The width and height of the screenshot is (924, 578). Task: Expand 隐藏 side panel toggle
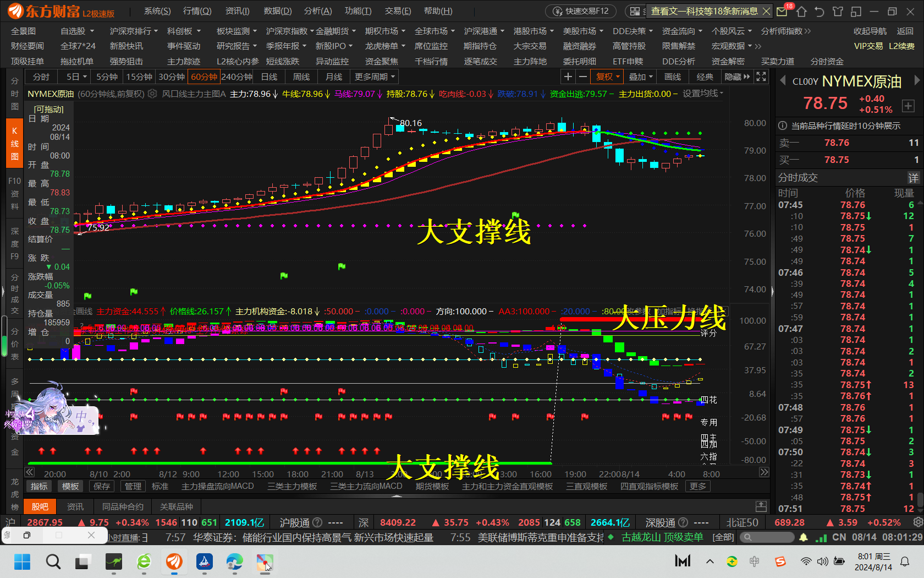tap(737, 77)
